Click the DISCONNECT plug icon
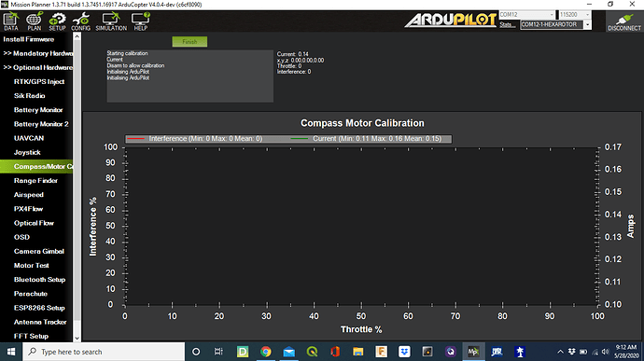This screenshot has height=361, width=644. pos(624,21)
